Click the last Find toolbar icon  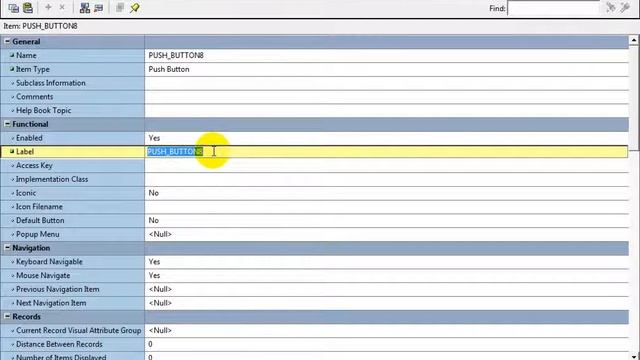pyautogui.click(x=625, y=8)
